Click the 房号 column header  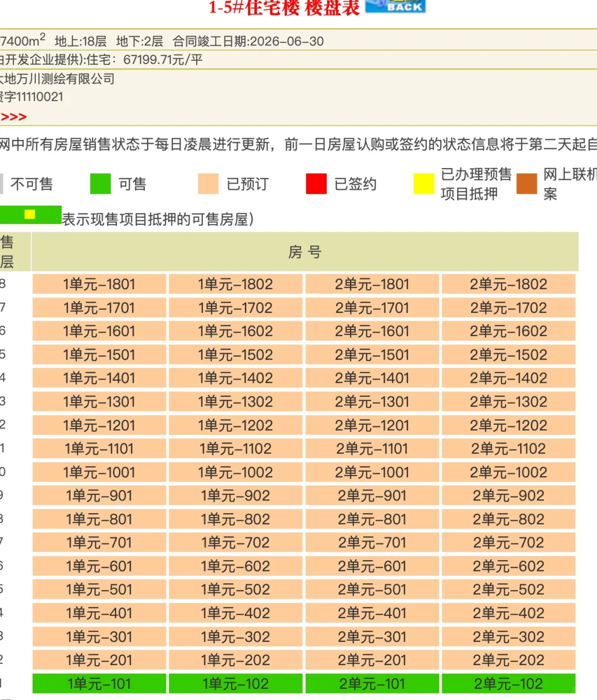305,252
